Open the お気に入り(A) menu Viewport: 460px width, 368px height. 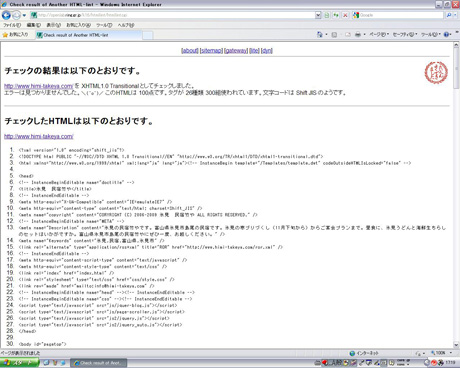[78, 25]
